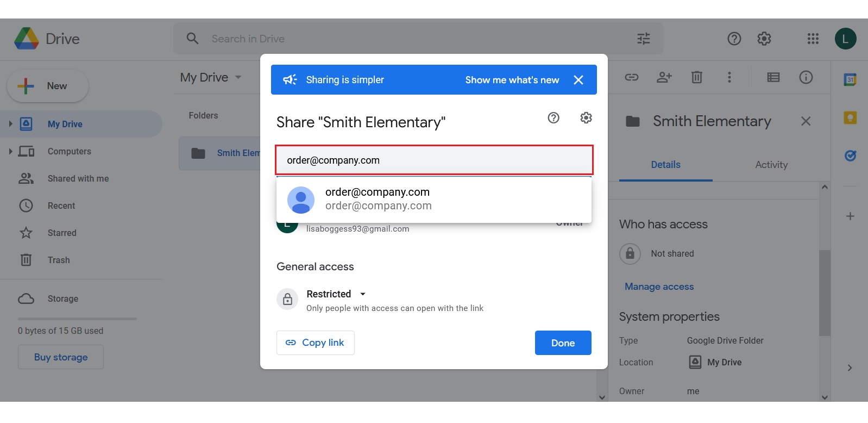Image resolution: width=868 pixels, height=423 pixels.
Task: Select the order@company.com suggestion
Action: 434,199
